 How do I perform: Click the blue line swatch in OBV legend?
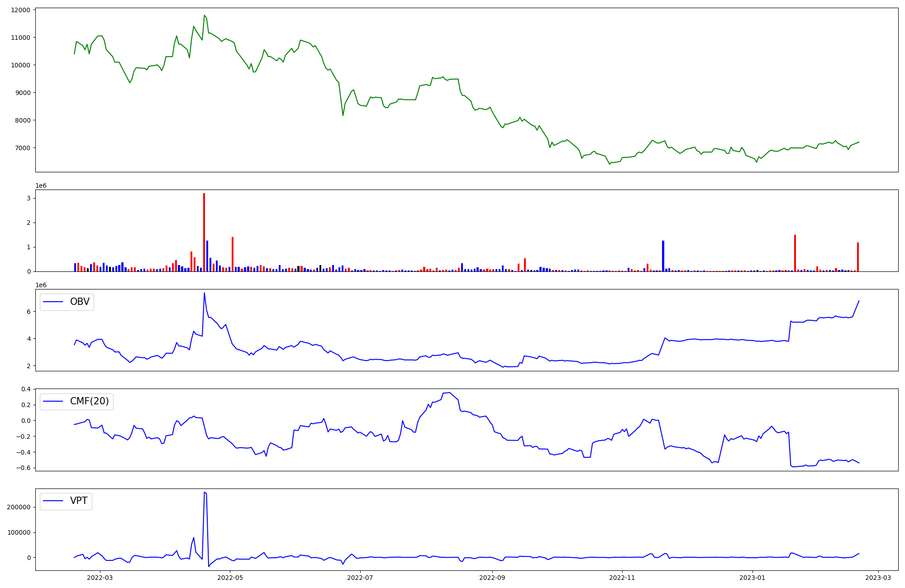[52, 302]
